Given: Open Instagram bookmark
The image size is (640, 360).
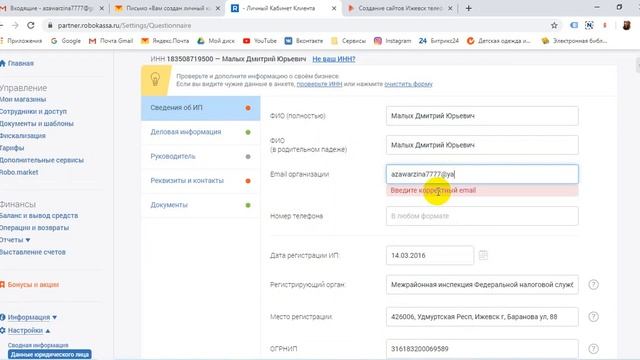Looking at the screenshot, I should [x=392, y=41].
